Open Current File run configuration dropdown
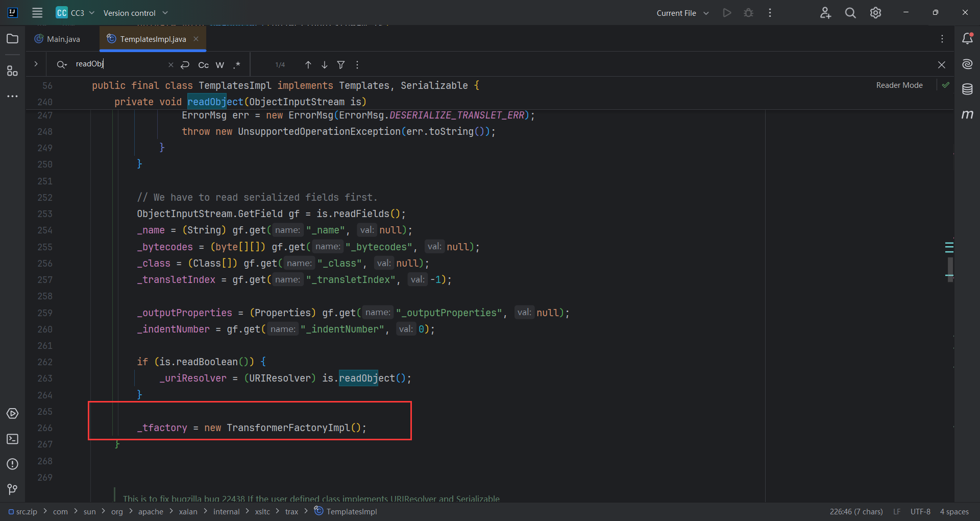Screen dimensions: 980x521 [682, 13]
